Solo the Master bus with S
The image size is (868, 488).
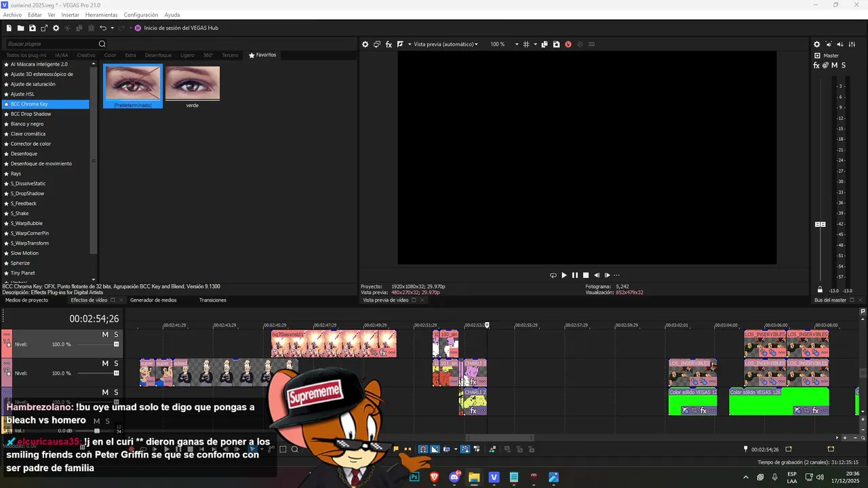[x=844, y=66]
